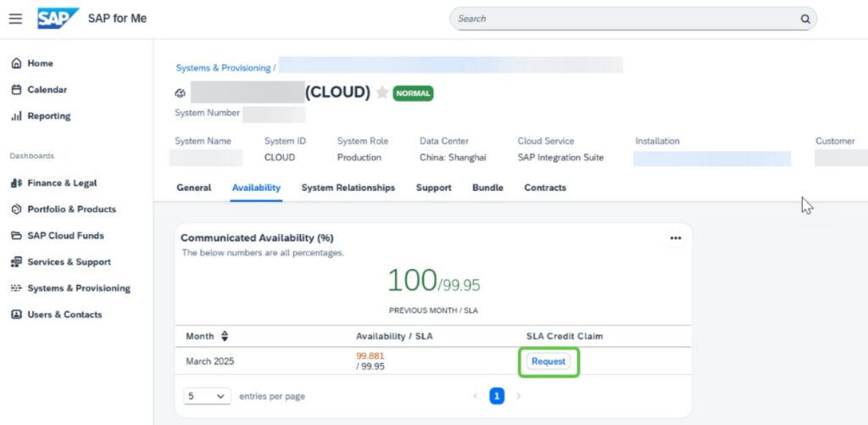Open the hamburger navigation menu
This screenshot has width=868, height=425.
[15, 19]
